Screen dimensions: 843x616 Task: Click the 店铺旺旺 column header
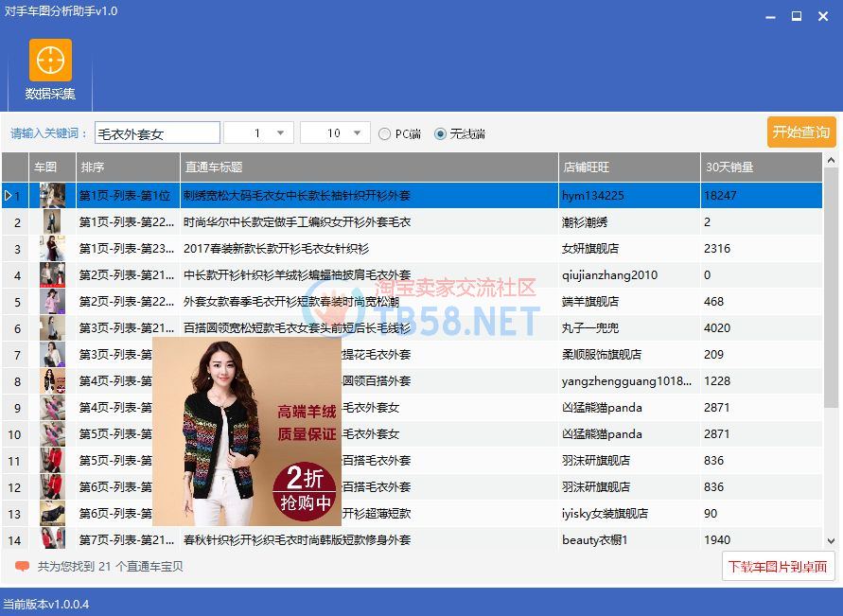coord(628,167)
